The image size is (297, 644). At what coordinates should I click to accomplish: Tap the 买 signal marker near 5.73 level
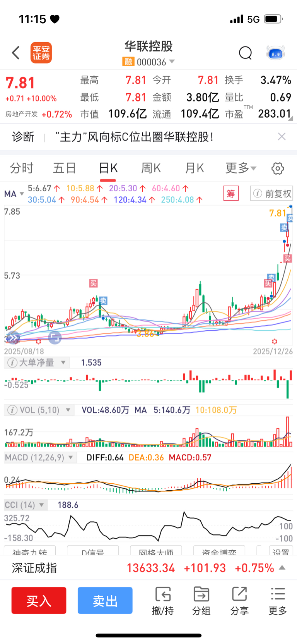pyautogui.click(x=94, y=283)
